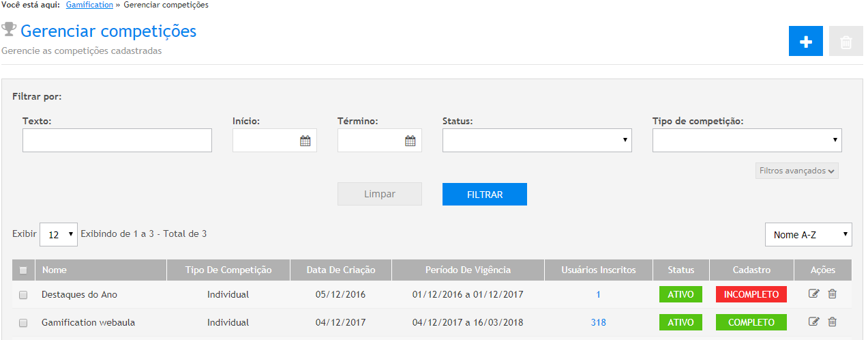Screen dimensions: 868x340
Task: Sort by the Data De Criação column header
Action: click(341, 270)
